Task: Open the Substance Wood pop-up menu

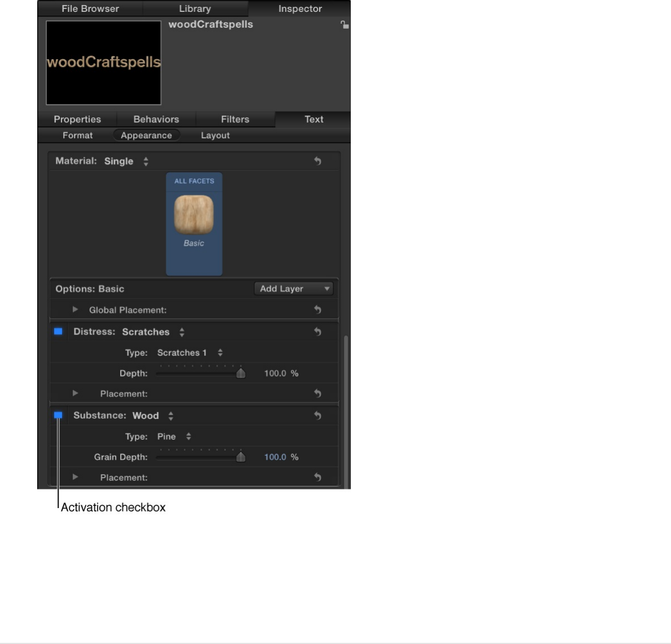Action: pos(153,416)
